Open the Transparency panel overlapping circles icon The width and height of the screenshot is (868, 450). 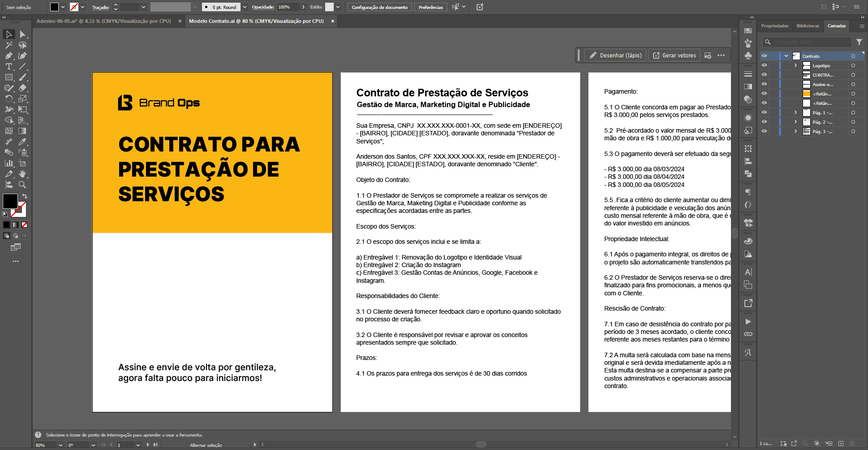[748, 100]
